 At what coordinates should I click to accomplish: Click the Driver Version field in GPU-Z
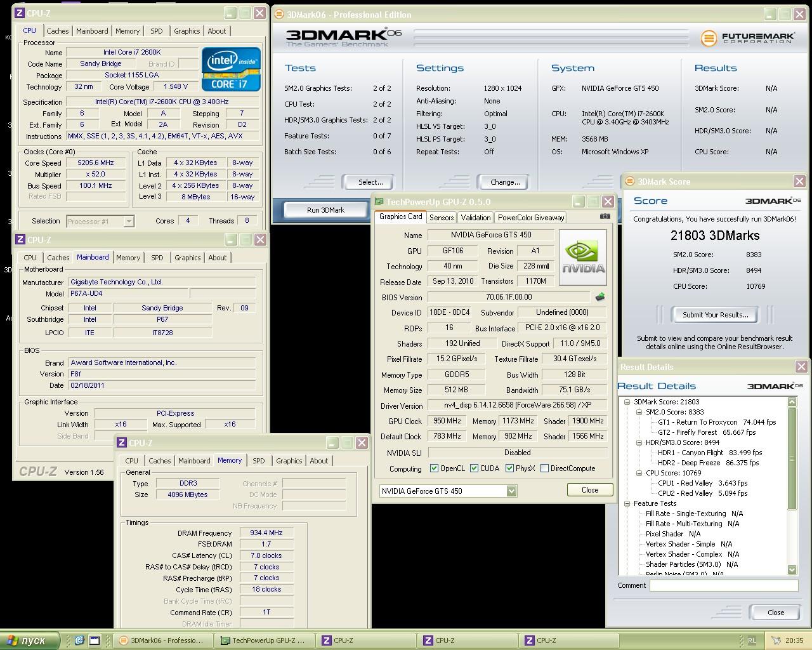(x=517, y=406)
